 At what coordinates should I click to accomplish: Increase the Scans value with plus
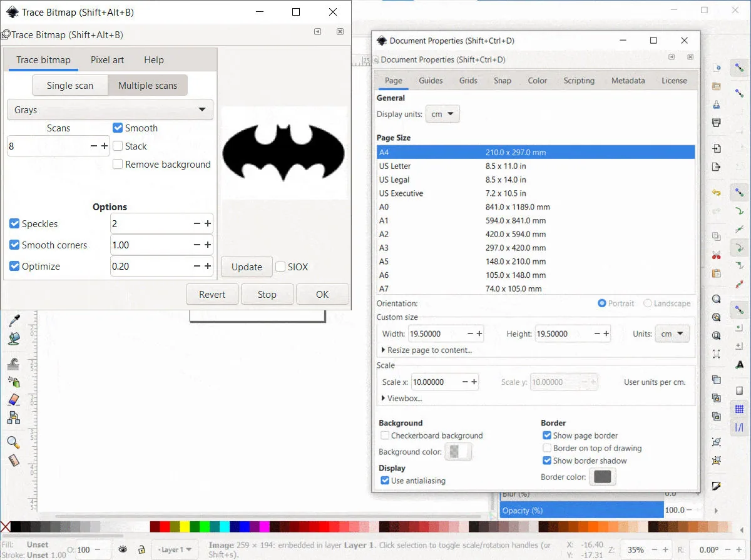(105, 146)
